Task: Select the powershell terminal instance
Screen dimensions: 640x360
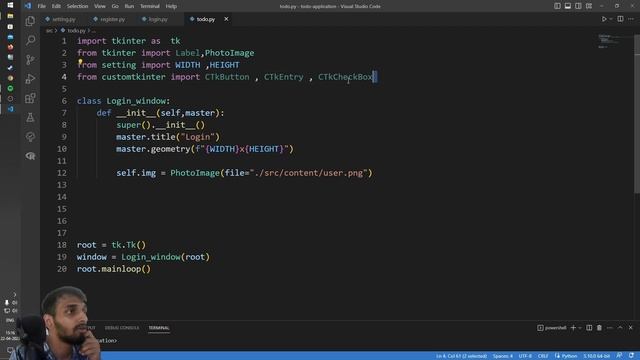Action: click(x=552, y=328)
